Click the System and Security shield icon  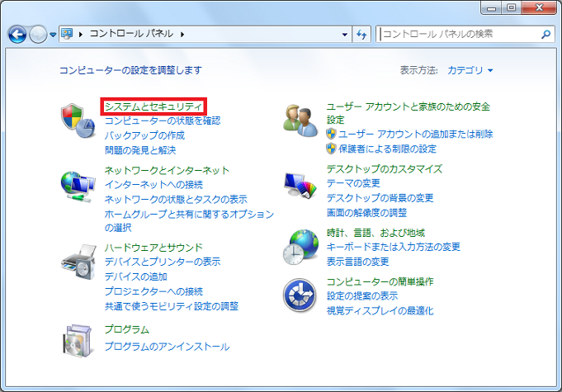[x=78, y=121]
